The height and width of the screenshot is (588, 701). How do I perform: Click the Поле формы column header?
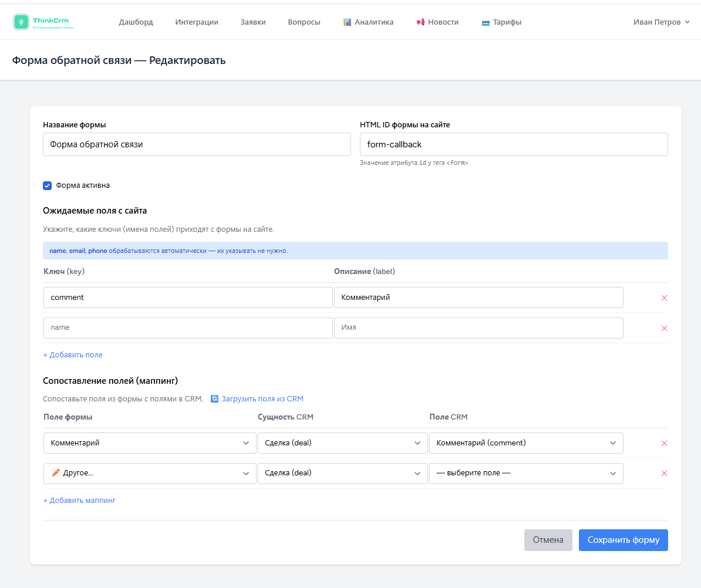click(68, 417)
